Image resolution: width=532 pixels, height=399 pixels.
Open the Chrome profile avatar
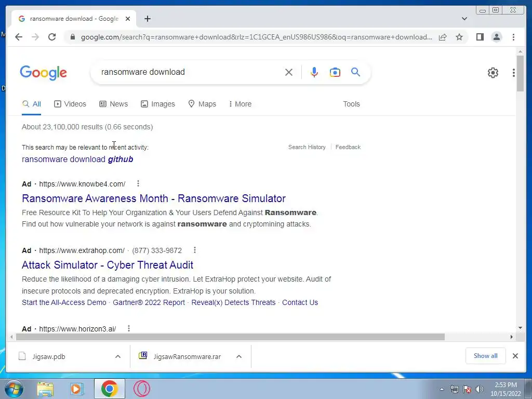[496, 37]
